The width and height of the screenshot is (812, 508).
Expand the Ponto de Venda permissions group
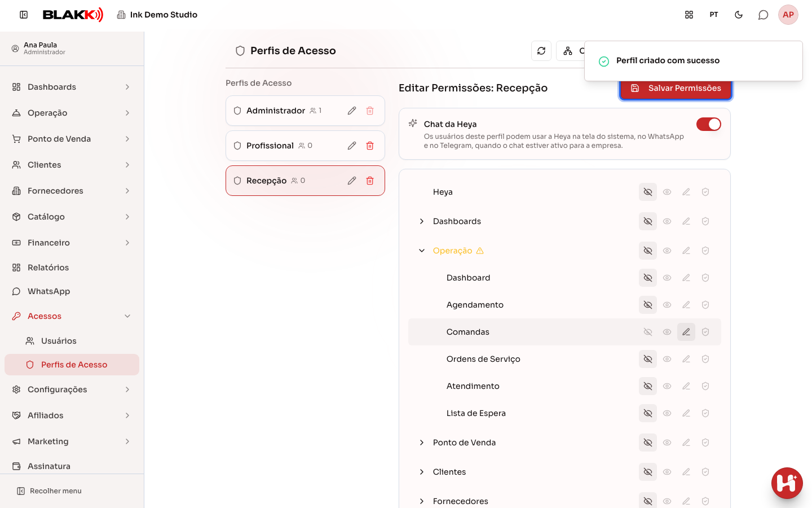pos(422,443)
